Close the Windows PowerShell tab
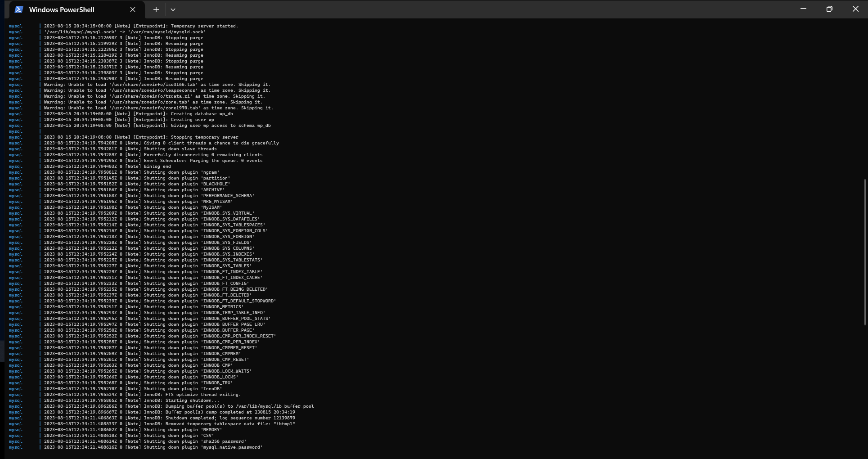The width and height of the screenshot is (868, 459). (133, 9)
